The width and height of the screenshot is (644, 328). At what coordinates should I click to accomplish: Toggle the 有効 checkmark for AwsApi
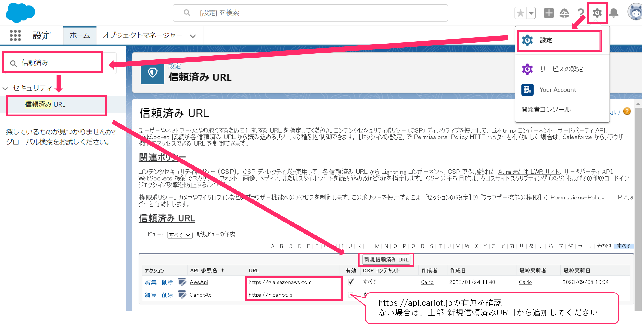tap(351, 282)
